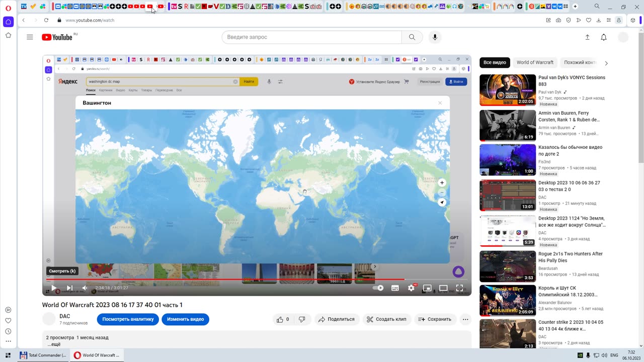Viewport: 644px width, 362px height.
Task: Open the ENG language indicator in tray
Action: [x=614, y=355]
